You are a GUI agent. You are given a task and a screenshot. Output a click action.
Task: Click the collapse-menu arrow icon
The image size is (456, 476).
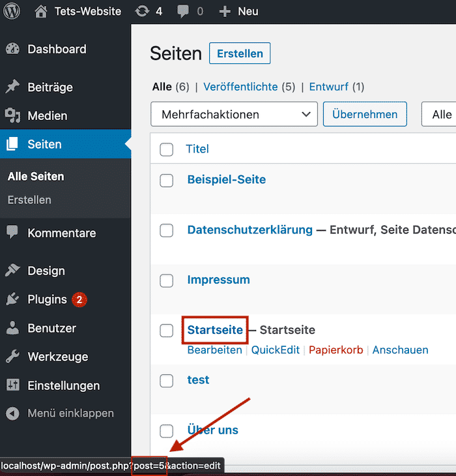pos(12,413)
